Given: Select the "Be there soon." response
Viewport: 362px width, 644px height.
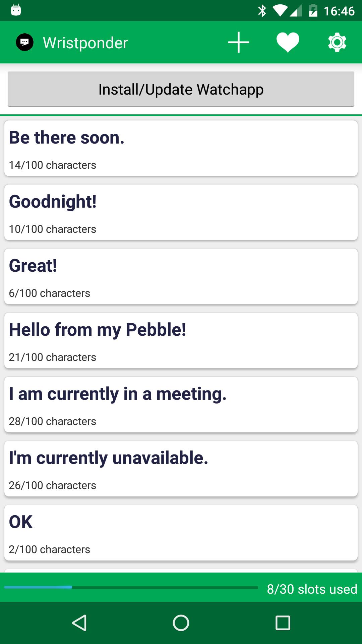Looking at the screenshot, I should [181, 148].
